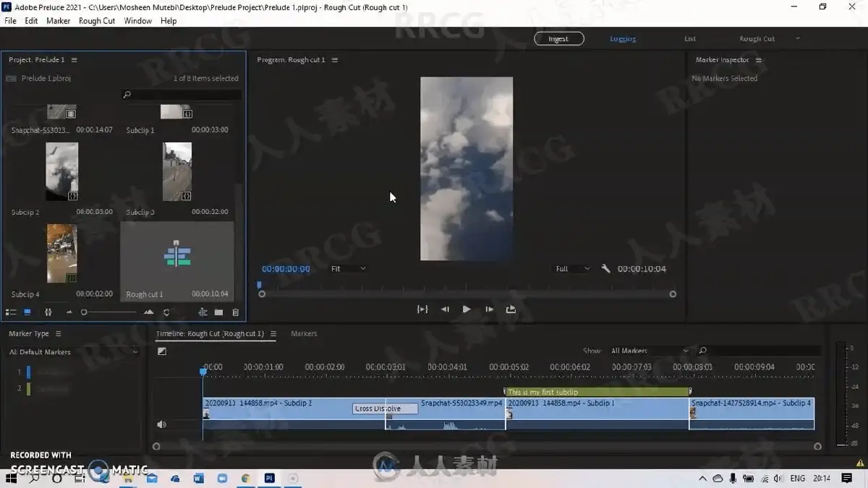Click the small thumbnail size icon
Screen dimensions: 868x488
coord(69,312)
